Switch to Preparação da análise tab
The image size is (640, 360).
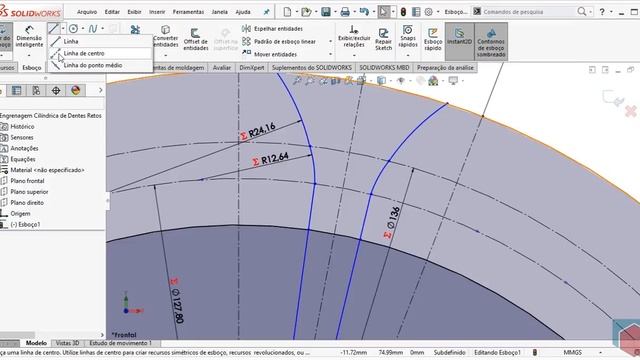coord(445,68)
